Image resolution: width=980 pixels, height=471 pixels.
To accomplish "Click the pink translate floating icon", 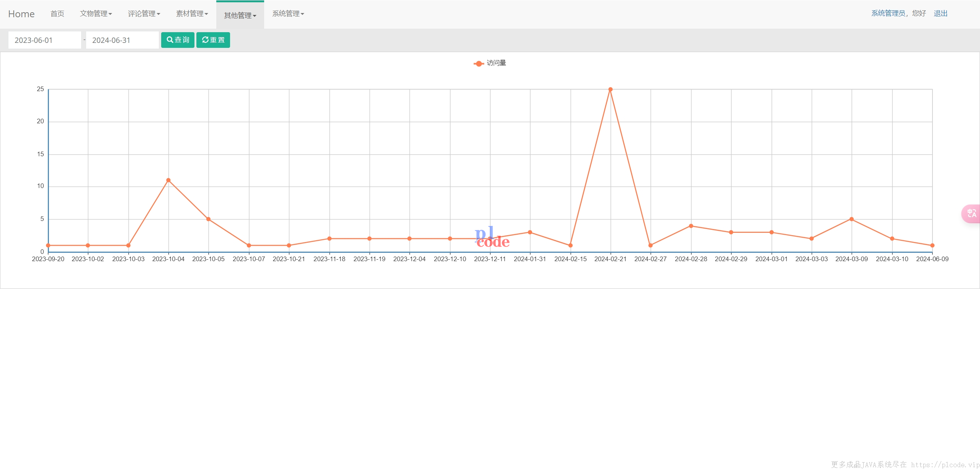I will coord(972,213).
